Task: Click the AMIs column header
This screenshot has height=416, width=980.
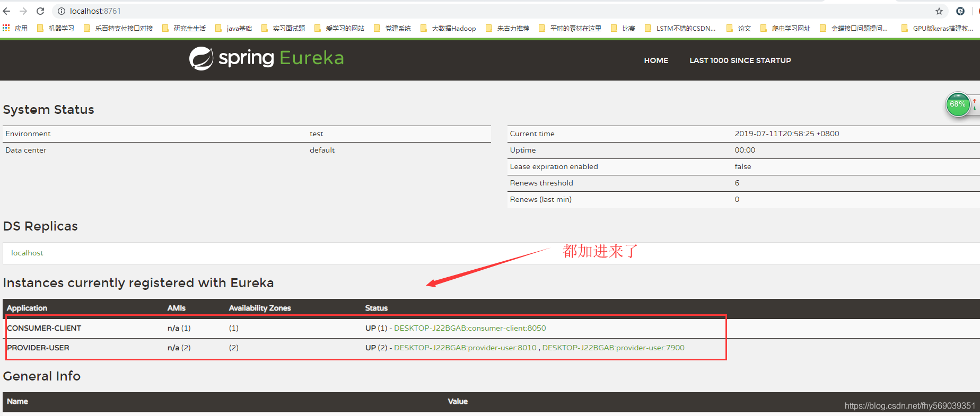Action: click(x=177, y=308)
